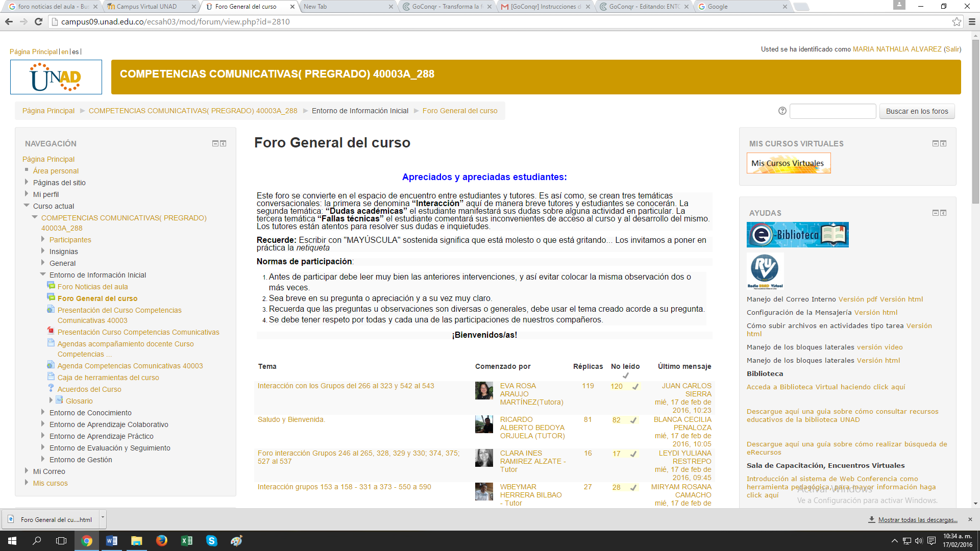Dock the Ayudas block using its dock icon
This screenshot has width=980, height=551.
click(x=943, y=213)
